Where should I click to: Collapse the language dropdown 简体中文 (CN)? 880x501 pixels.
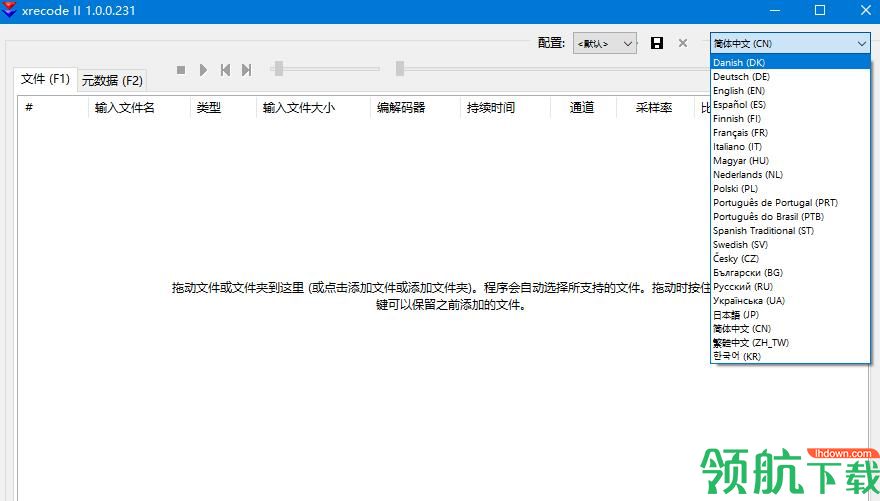[790, 43]
